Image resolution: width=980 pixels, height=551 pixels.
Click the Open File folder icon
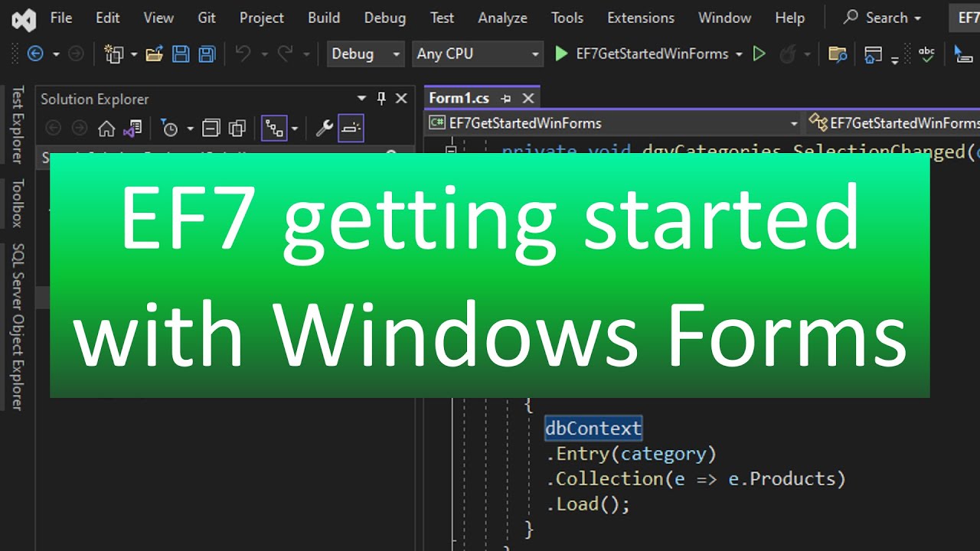click(155, 54)
